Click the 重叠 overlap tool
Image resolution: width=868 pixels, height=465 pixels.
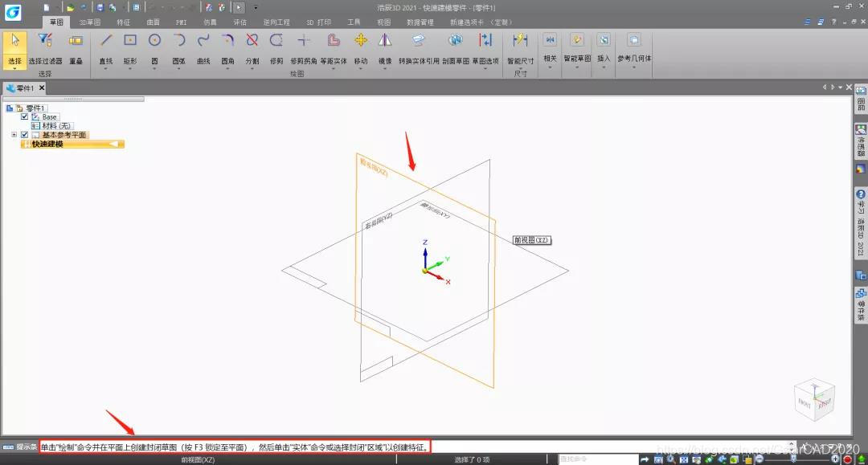[76, 49]
